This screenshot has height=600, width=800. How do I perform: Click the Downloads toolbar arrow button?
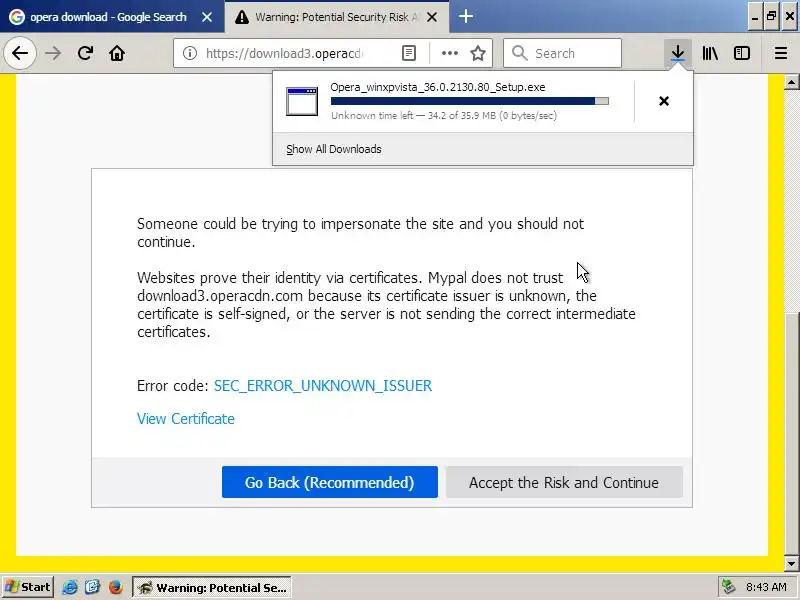(x=678, y=53)
